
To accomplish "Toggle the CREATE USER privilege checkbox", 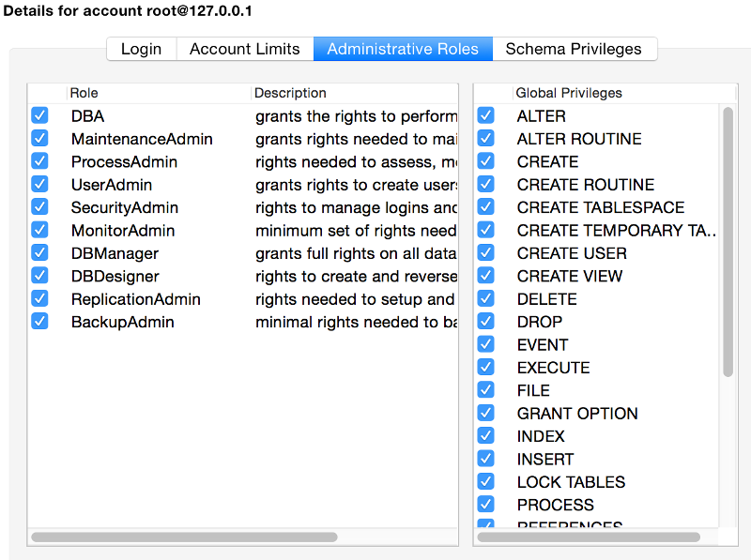I will click(485, 252).
